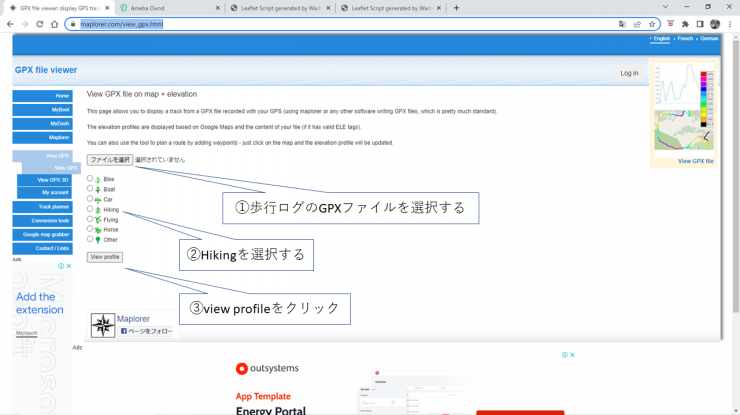Click the file chooser button for GPX
740x415 pixels.
pyautogui.click(x=109, y=159)
